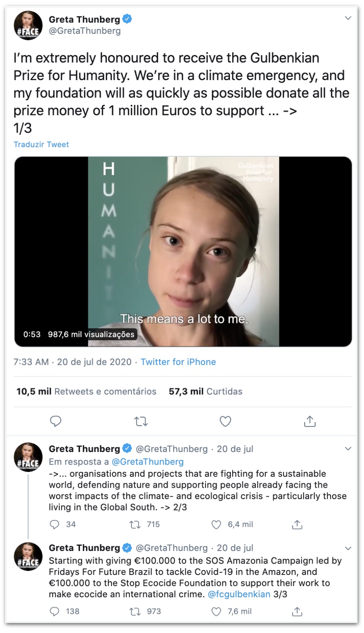Image resolution: width=364 pixels, height=633 pixels.
Task: Click the reply icon on main tweet
Action: point(56,421)
